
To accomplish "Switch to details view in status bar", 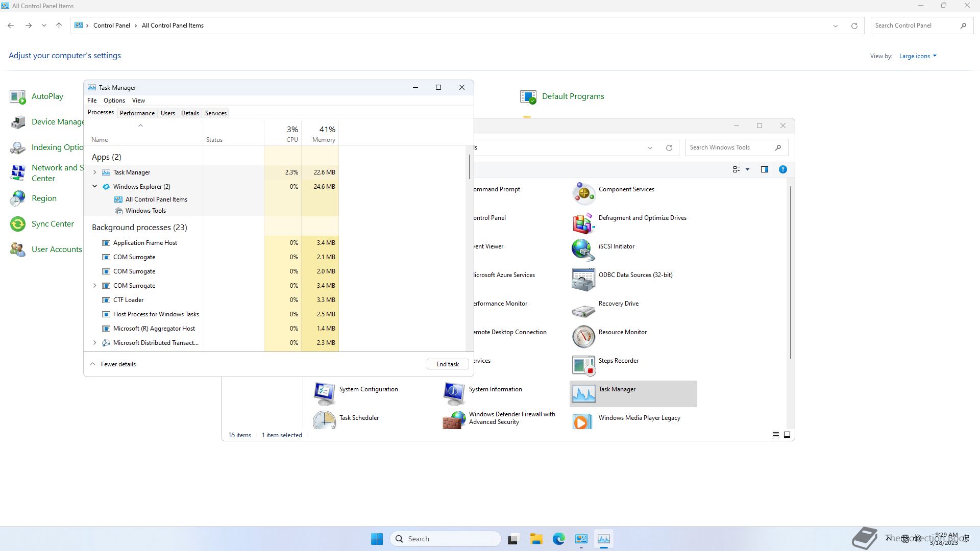I will click(x=775, y=435).
